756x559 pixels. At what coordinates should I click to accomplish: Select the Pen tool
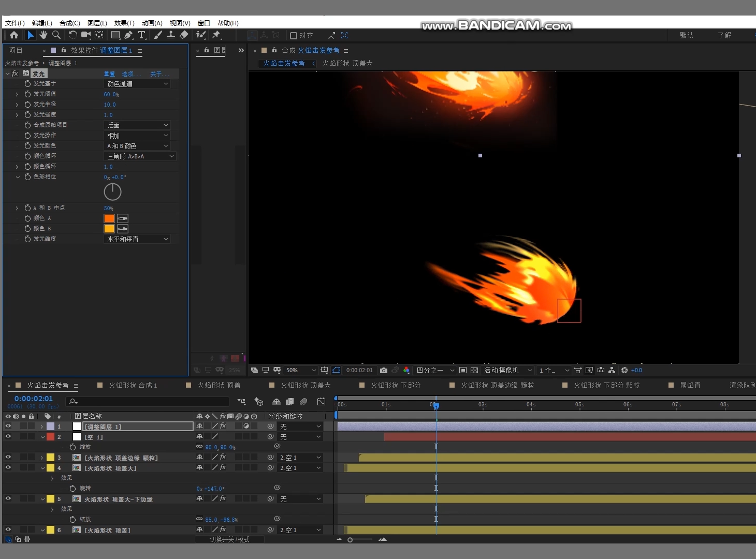(128, 35)
